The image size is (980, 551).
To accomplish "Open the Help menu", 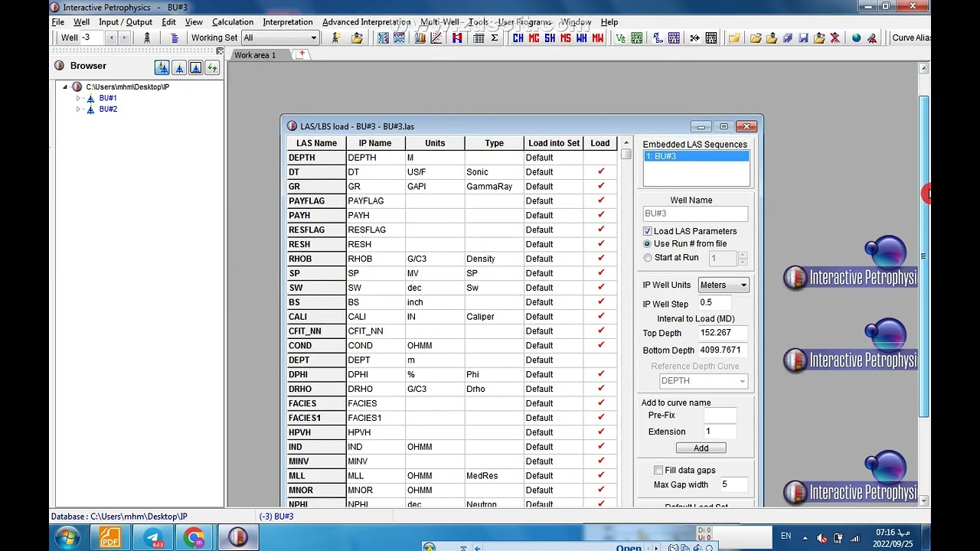I will (x=609, y=22).
